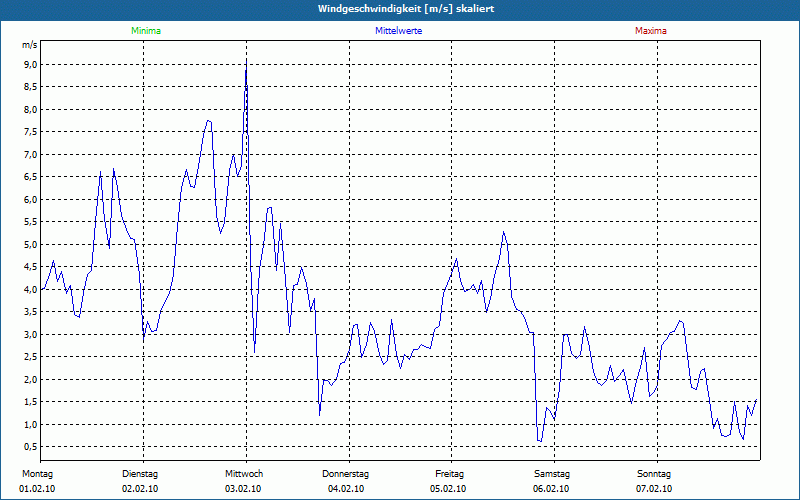Click the 07.02.10 date label

654,489
